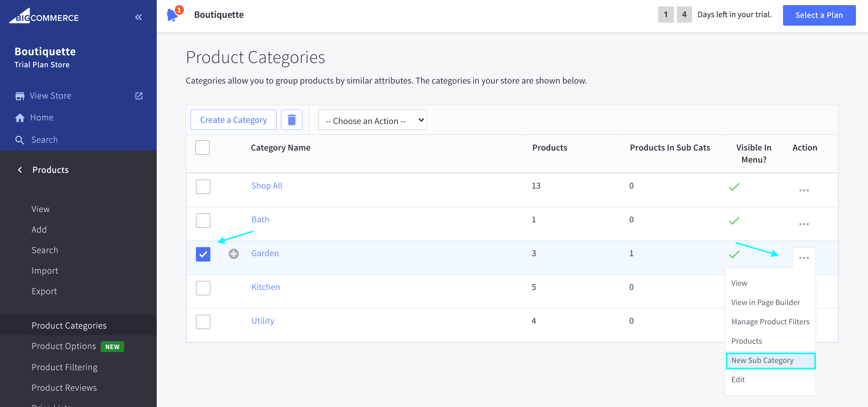The width and height of the screenshot is (868, 407).
Task: Open the Utility category link
Action: tap(263, 321)
